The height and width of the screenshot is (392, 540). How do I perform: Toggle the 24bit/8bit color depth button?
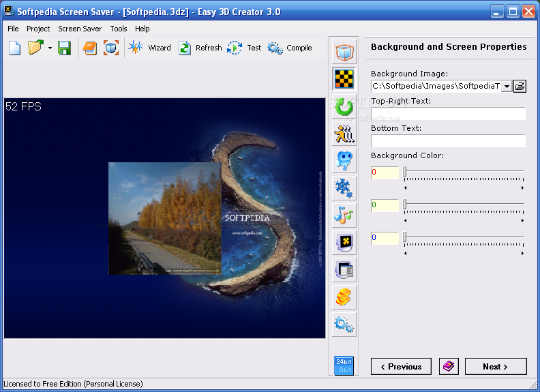click(x=344, y=365)
